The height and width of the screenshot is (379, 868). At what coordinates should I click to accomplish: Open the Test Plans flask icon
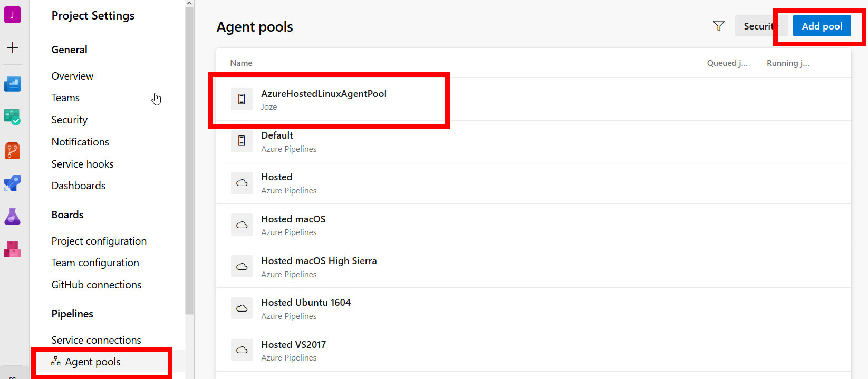[12, 216]
